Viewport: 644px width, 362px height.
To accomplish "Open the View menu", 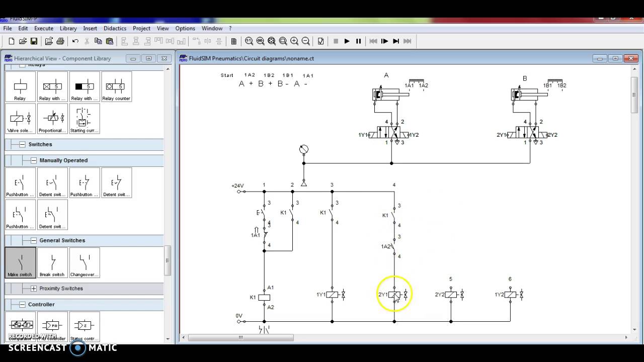I will click(x=163, y=29).
